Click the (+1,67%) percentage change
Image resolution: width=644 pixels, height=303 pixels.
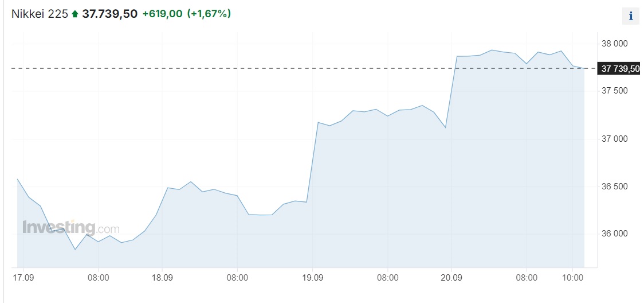(209, 14)
